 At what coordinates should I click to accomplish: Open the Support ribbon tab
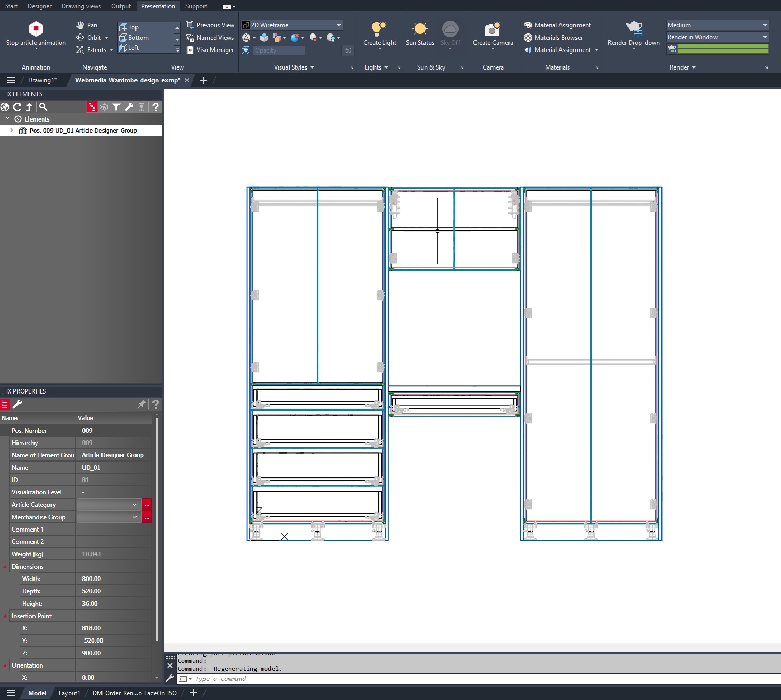tap(196, 6)
